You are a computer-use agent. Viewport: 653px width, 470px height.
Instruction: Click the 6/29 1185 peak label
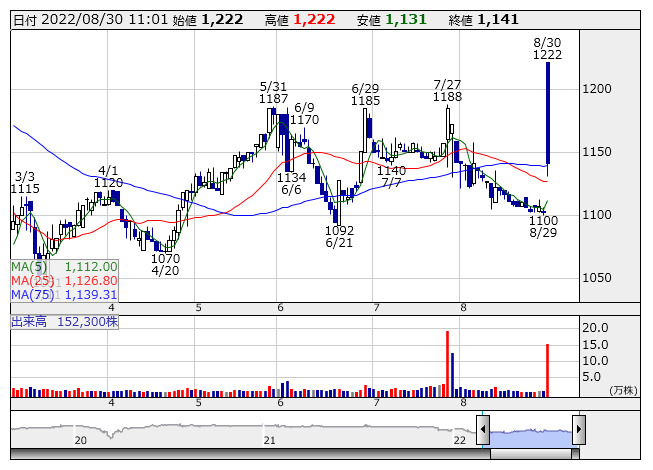(365, 94)
